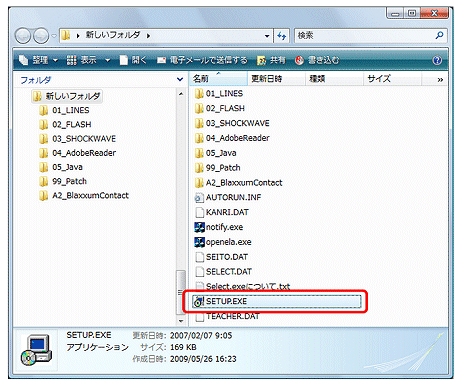Image resolution: width=460 pixels, height=385 pixels.
Task: Sort by the 更新日時 column header
Action: (x=276, y=79)
